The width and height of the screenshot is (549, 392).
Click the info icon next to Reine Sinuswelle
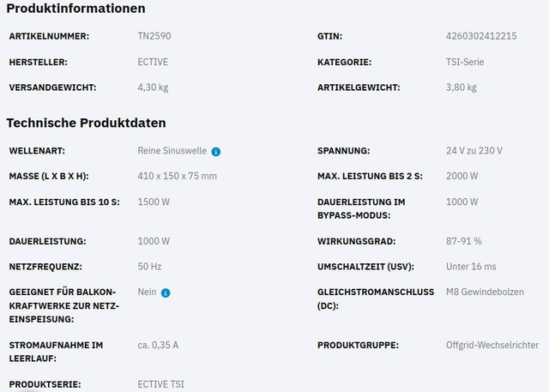point(216,151)
